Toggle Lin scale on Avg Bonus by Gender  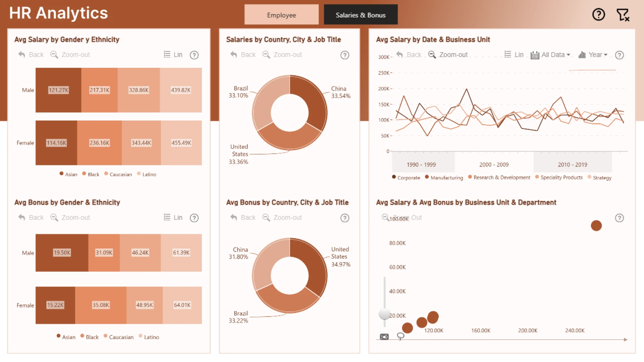pos(173,218)
